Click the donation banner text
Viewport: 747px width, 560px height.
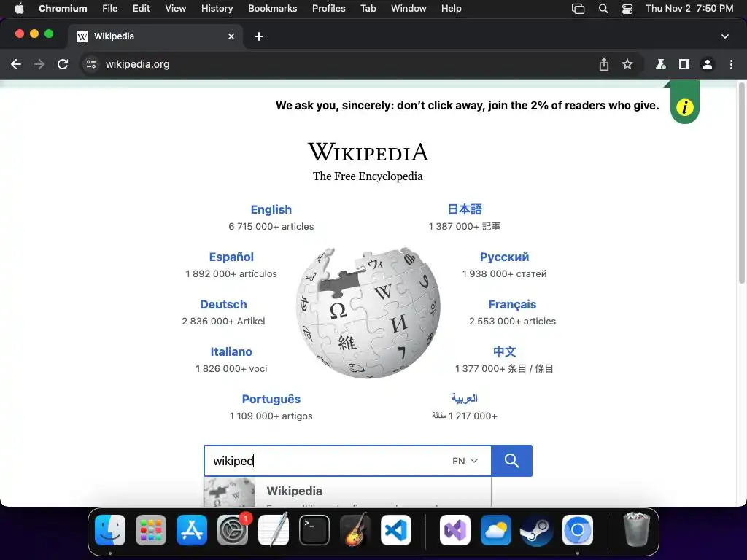click(468, 106)
